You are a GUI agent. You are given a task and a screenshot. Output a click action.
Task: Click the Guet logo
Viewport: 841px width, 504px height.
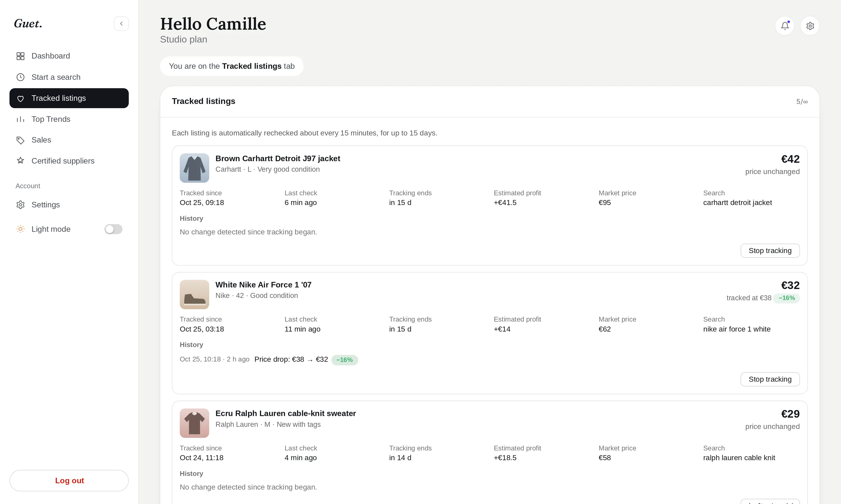[x=28, y=23]
